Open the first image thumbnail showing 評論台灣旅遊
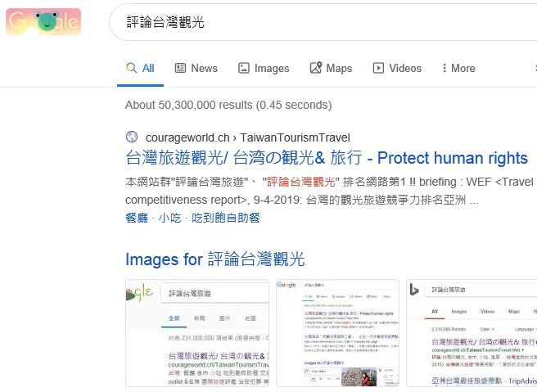Screen dimensions: 537x392 (197, 333)
